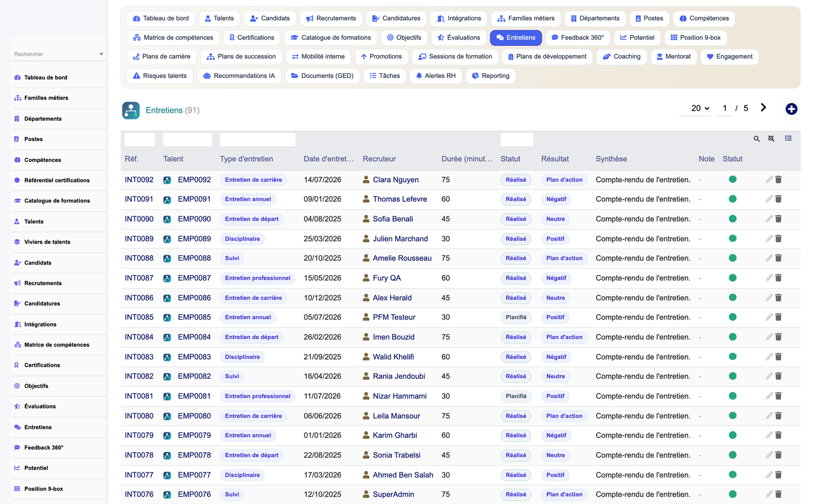Select the Plans de succession tab
The height and width of the screenshot is (504, 815).
241,56
